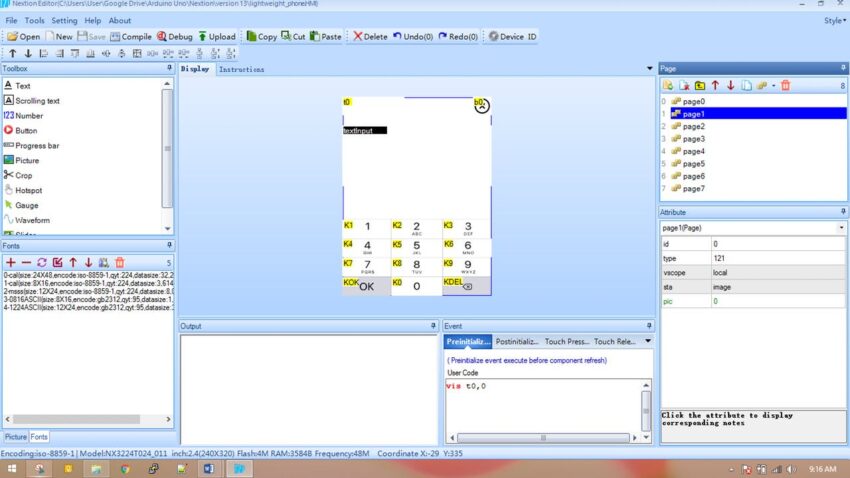The height and width of the screenshot is (478, 850).
Task: Click the Upload icon in toolbar
Action: click(x=216, y=36)
